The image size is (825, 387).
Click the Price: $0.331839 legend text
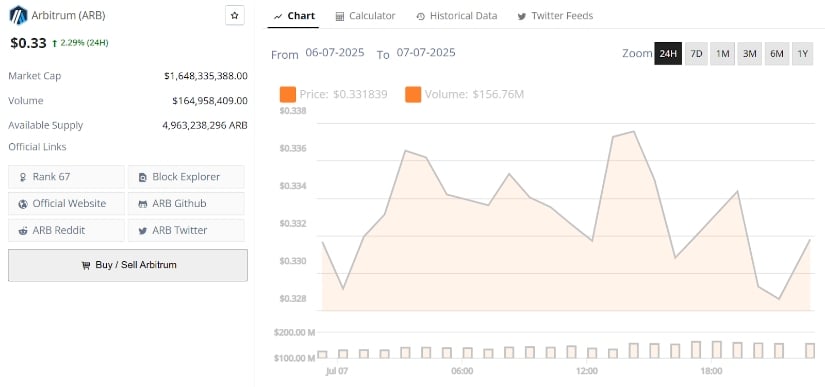click(x=344, y=95)
